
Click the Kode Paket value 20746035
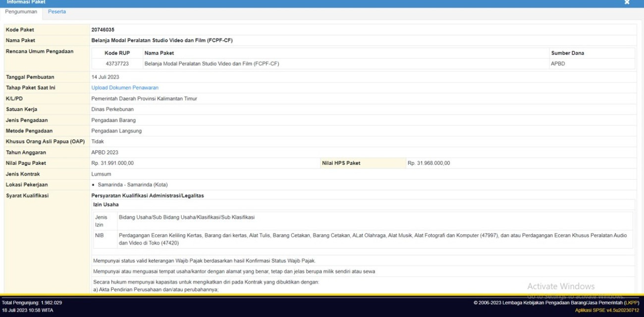pyautogui.click(x=103, y=30)
